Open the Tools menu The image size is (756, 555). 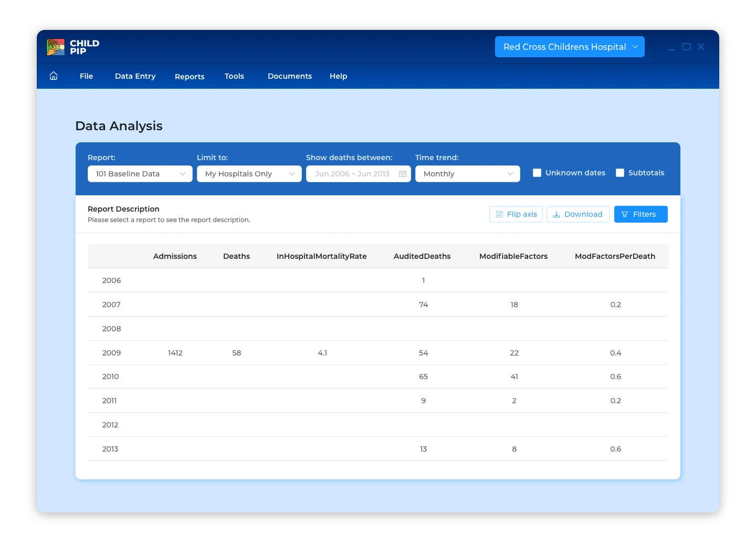[x=234, y=76]
